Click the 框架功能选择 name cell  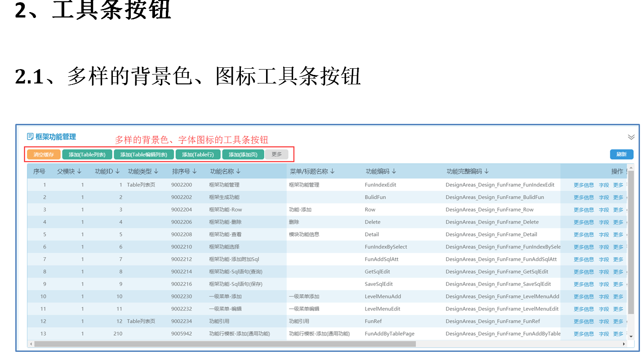(224, 247)
